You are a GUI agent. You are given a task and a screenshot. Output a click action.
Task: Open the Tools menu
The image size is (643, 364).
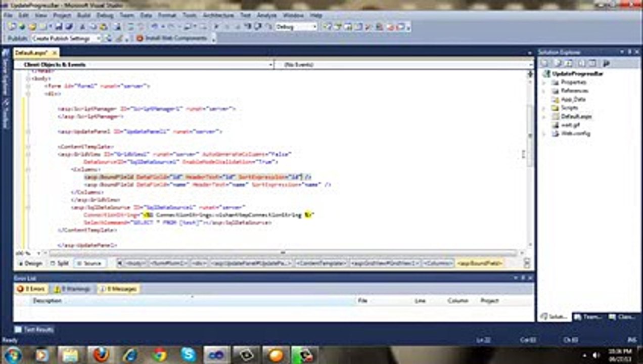[x=189, y=16]
